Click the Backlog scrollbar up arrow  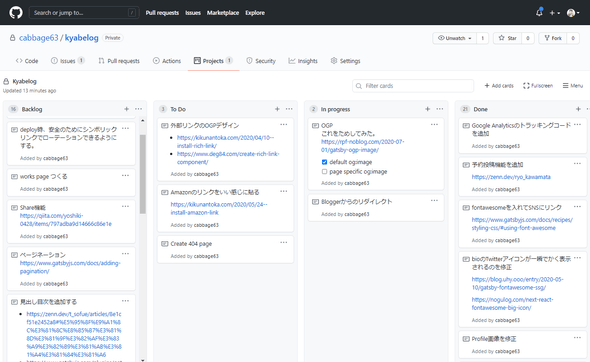click(143, 120)
